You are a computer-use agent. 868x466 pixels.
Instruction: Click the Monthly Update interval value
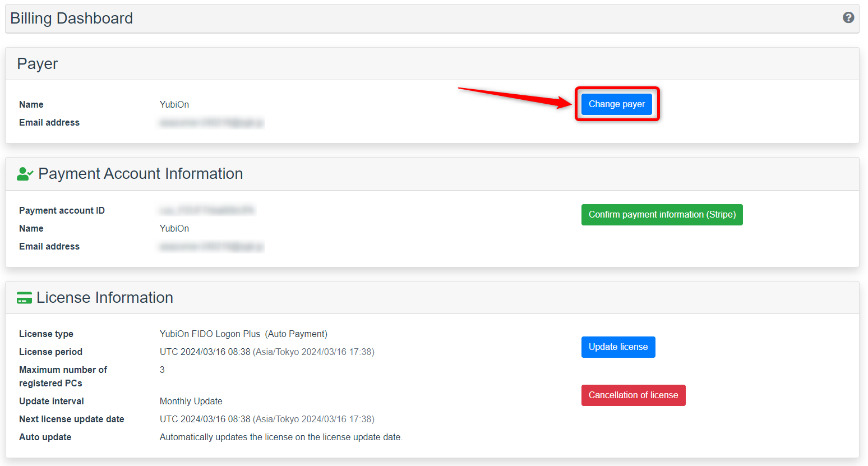(191, 402)
